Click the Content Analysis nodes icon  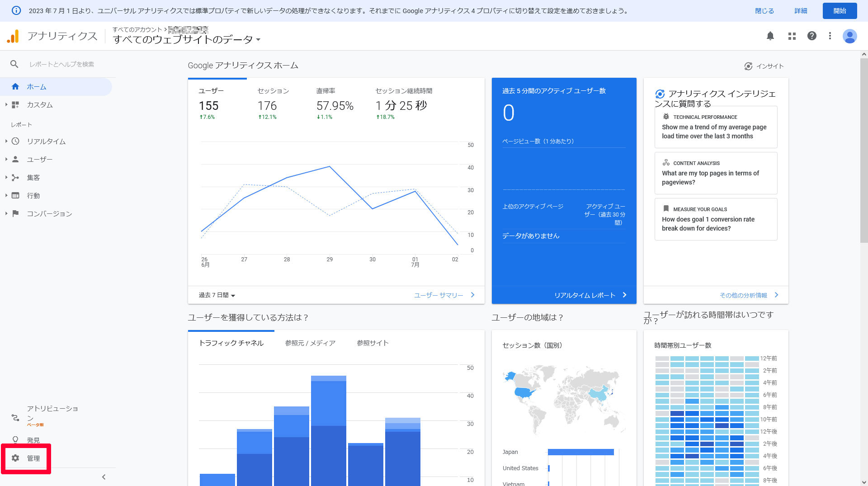tap(666, 163)
